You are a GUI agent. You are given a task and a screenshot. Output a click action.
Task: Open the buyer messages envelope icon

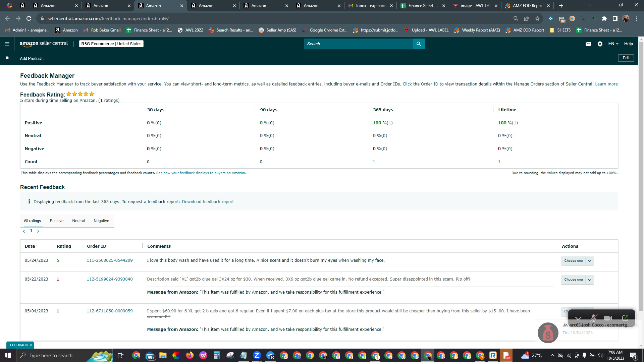[x=588, y=44]
